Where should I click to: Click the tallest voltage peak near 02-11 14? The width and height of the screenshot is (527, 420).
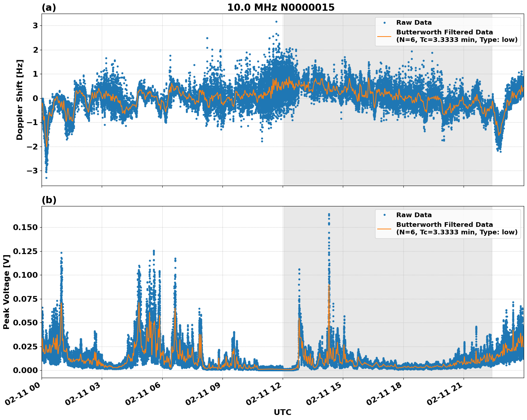click(x=329, y=214)
